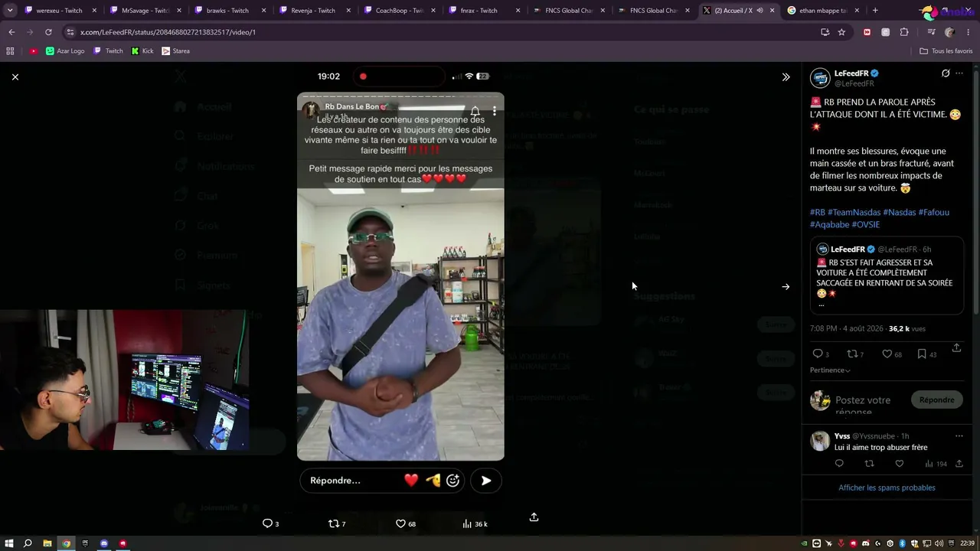Image resolution: width=980 pixels, height=551 pixels.
Task: Open the tweet's more options menu
Action: click(x=959, y=73)
